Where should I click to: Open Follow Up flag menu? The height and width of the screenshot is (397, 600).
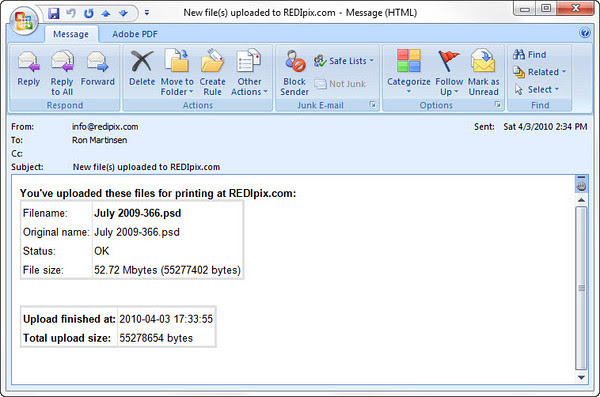pos(449,73)
